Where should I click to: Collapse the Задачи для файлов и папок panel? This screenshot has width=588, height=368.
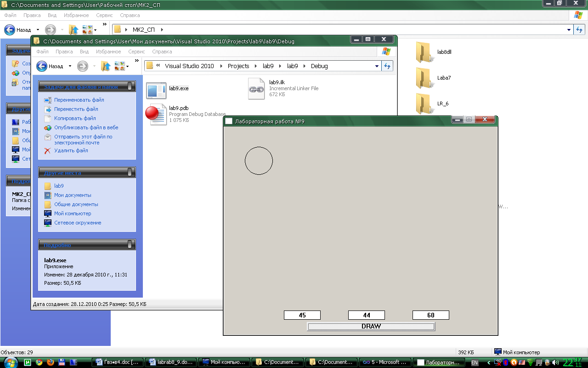[130, 86]
